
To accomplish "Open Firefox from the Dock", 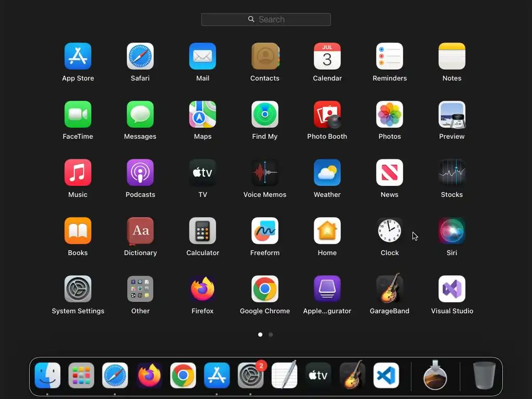I will click(149, 375).
